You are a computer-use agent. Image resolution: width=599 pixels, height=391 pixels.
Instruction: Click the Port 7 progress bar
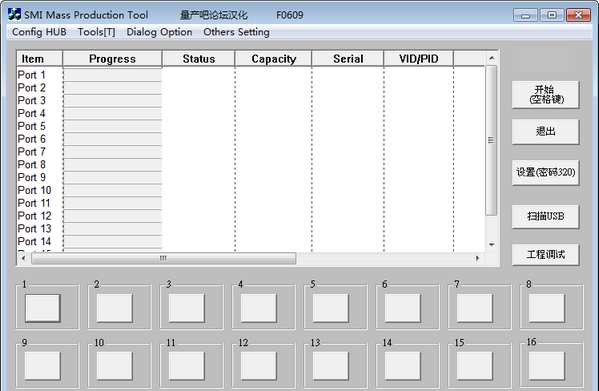pos(113,152)
